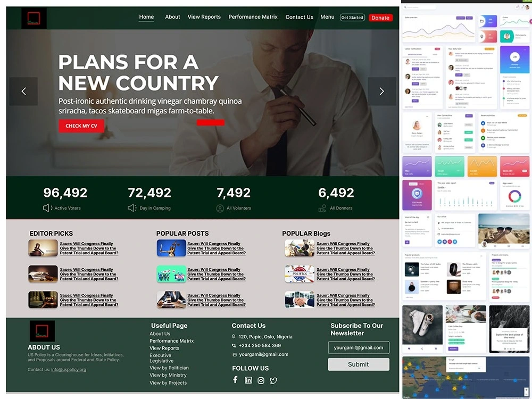This screenshot has height=399, width=532.
Task: Open the third Popular Posts gavel thumbnail
Action: [171, 300]
